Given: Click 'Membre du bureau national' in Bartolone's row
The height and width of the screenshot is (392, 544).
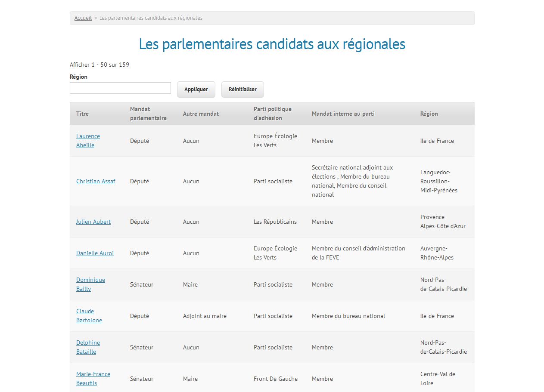Looking at the screenshot, I should [348, 316].
